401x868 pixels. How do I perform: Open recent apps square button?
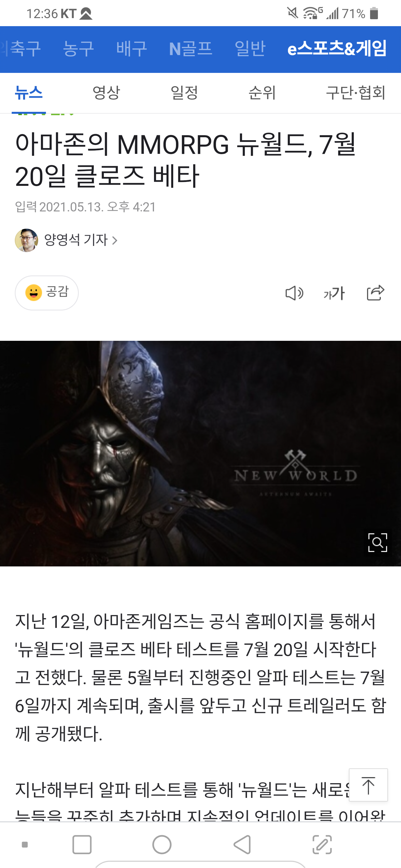click(82, 844)
